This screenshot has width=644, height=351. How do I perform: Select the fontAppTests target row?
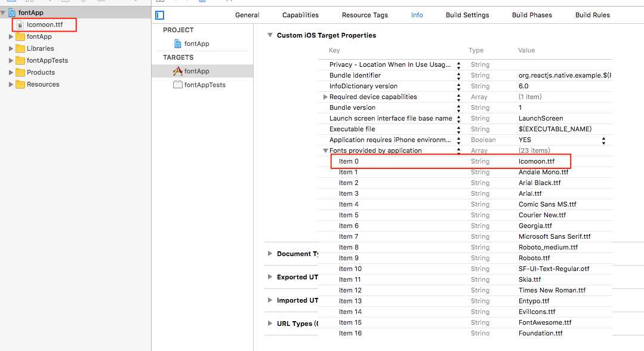point(202,85)
